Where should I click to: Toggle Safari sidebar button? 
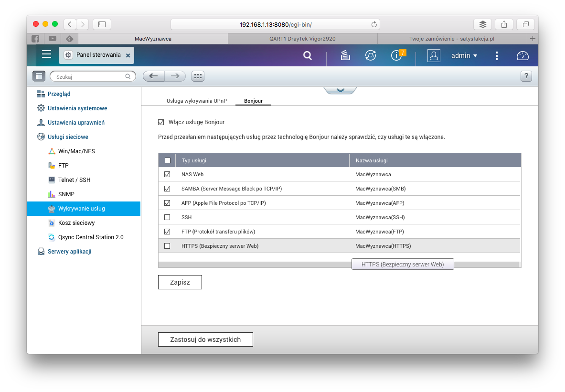click(x=102, y=24)
